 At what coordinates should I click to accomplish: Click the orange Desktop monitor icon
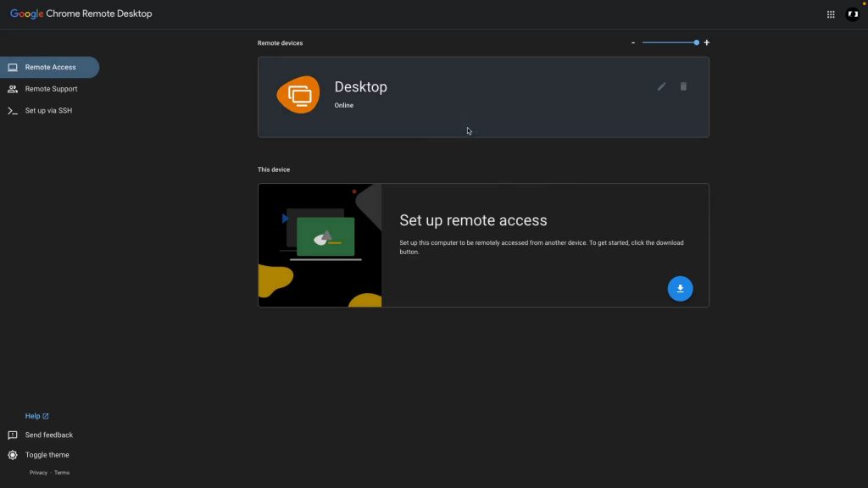point(298,95)
